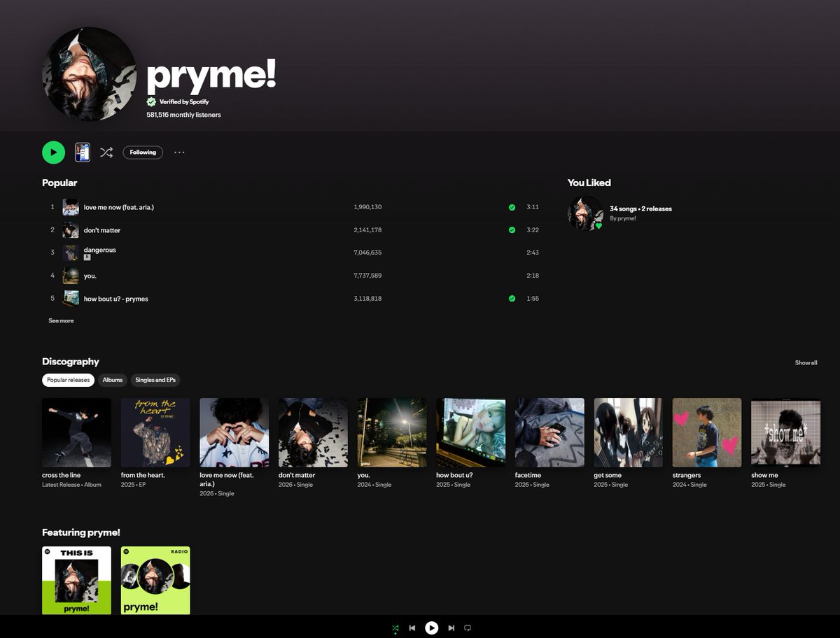
Task: Toggle liked checkmark on how bout u?
Action: point(512,299)
